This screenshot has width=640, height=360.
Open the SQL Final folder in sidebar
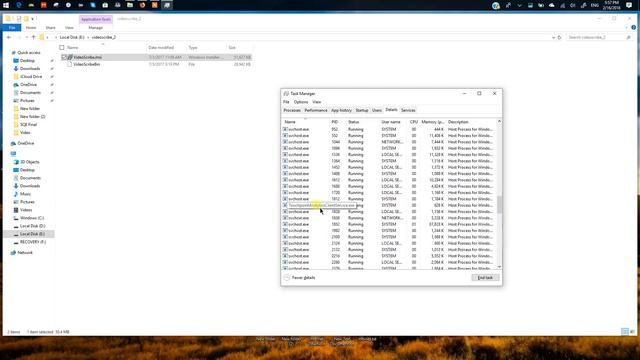coord(28,124)
